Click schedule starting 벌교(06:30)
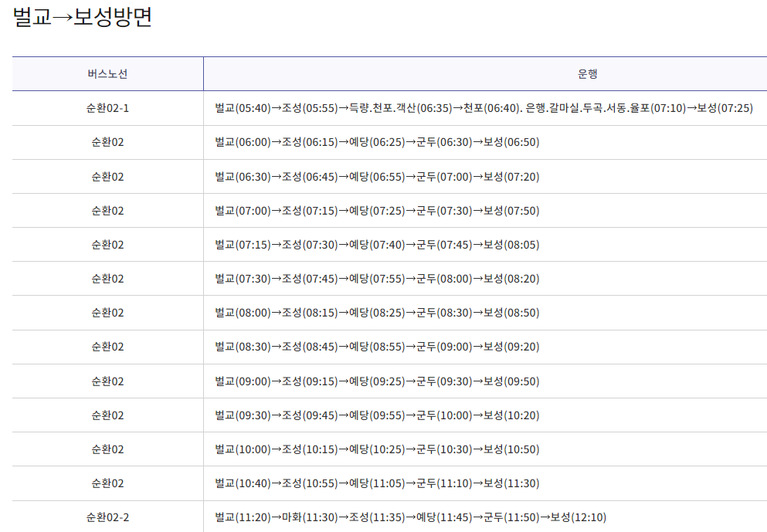 [x=377, y=177]
